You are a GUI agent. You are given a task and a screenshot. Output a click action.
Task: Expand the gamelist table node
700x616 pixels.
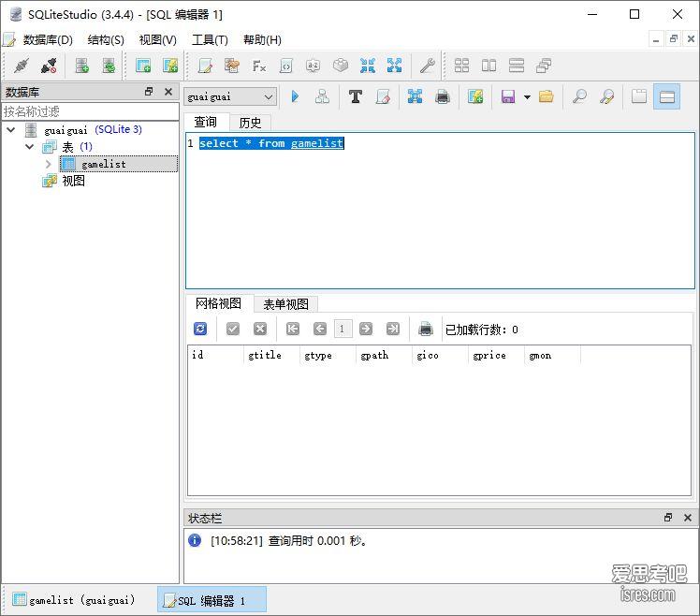click(x=49, y=164)
